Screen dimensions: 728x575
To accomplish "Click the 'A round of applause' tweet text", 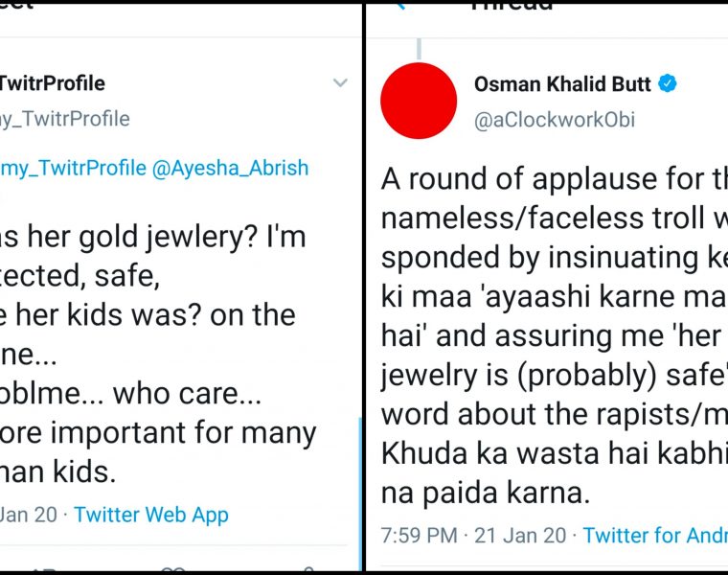I will [551, 179].
